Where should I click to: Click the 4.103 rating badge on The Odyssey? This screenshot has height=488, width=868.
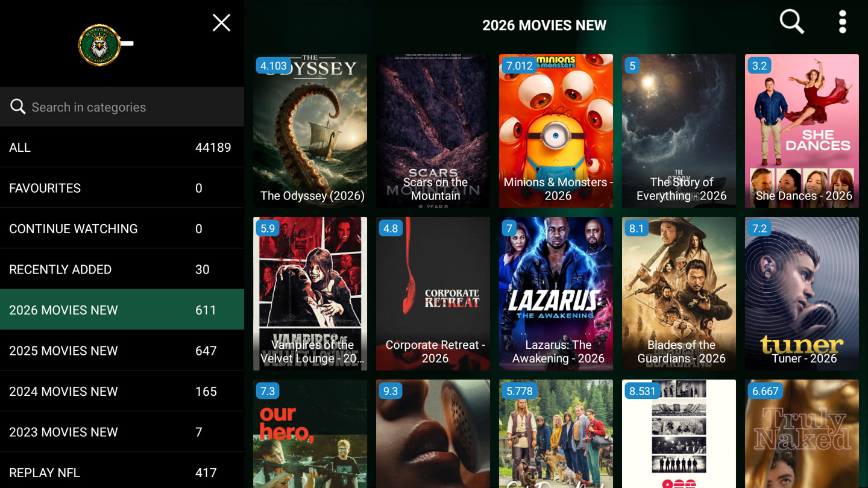(x=274, y=66)
